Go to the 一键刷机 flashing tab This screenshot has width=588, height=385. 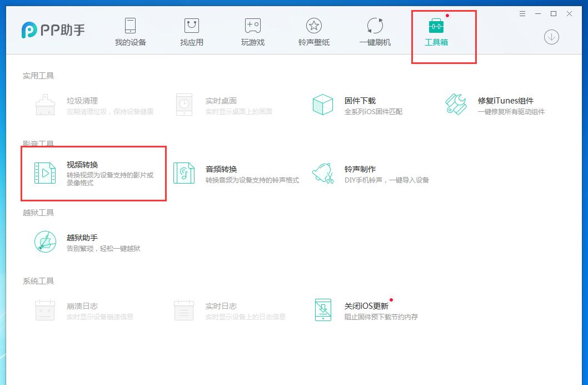[375, 31]
